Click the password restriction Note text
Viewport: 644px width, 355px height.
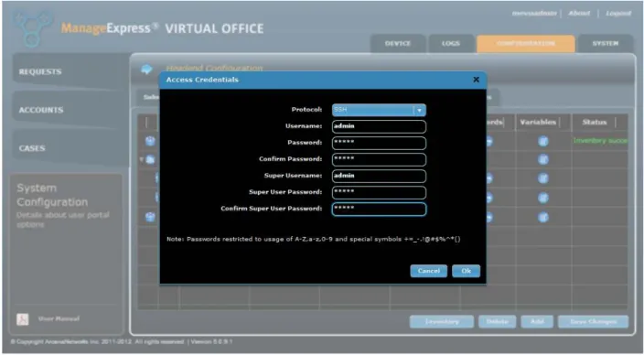tap(314, 239)
